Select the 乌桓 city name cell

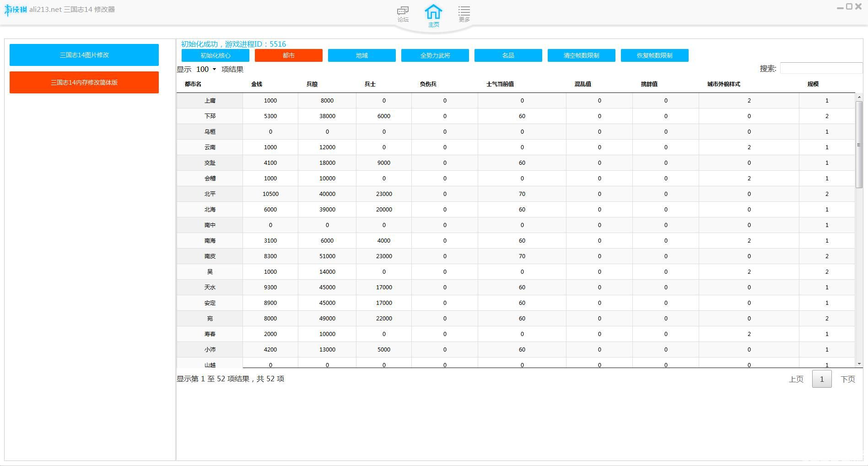[x=210, y=132]
